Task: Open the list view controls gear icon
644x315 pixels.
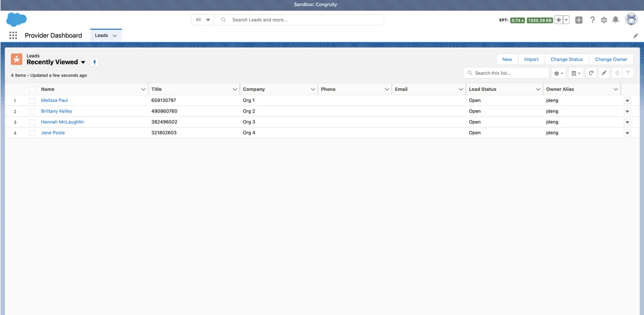Action: [558, 72]
